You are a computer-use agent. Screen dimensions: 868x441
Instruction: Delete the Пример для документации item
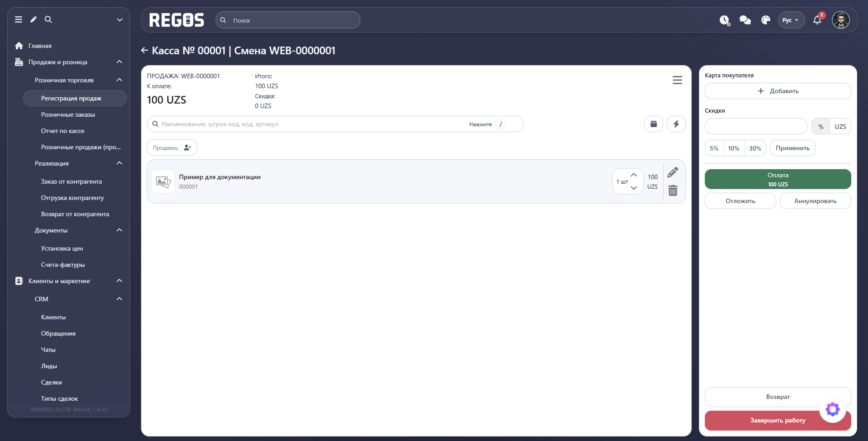tap(673, 190)
